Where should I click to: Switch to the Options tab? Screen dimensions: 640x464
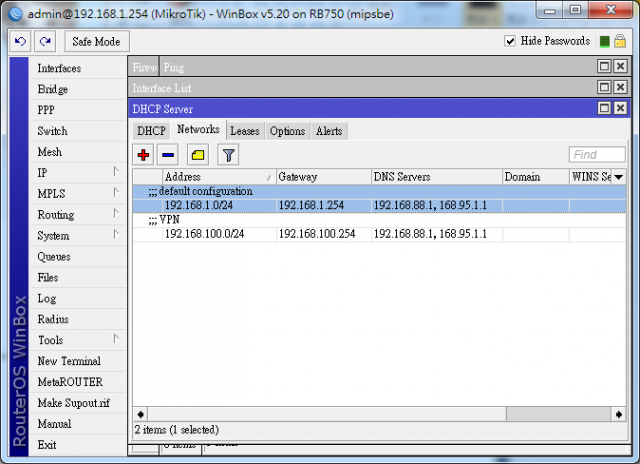click(x=287, y=131)
